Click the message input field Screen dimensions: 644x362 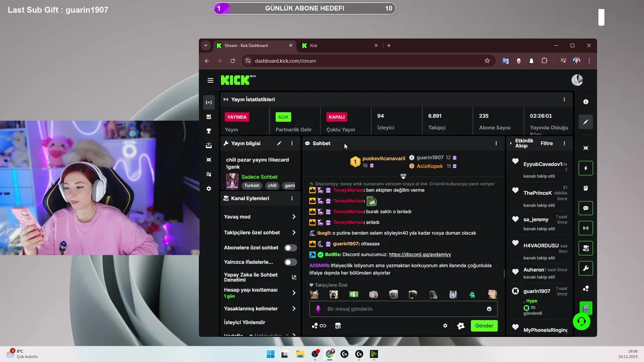pos(404,309)
